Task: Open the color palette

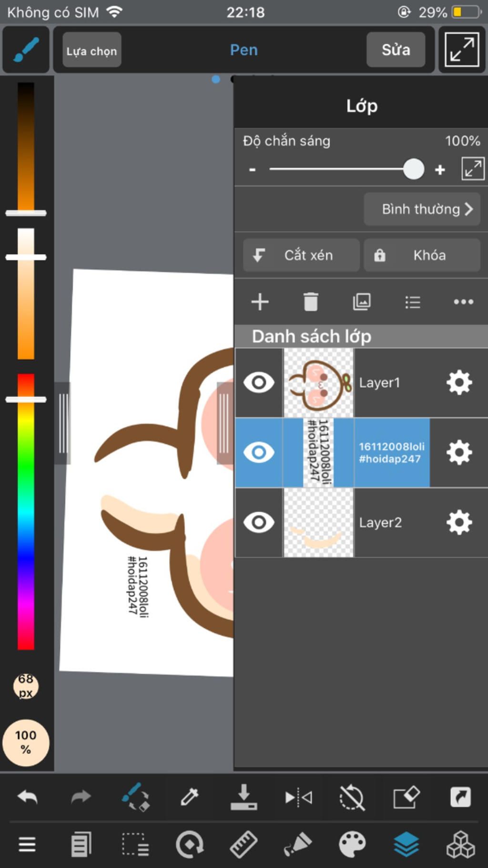Action: coord(352,845)
